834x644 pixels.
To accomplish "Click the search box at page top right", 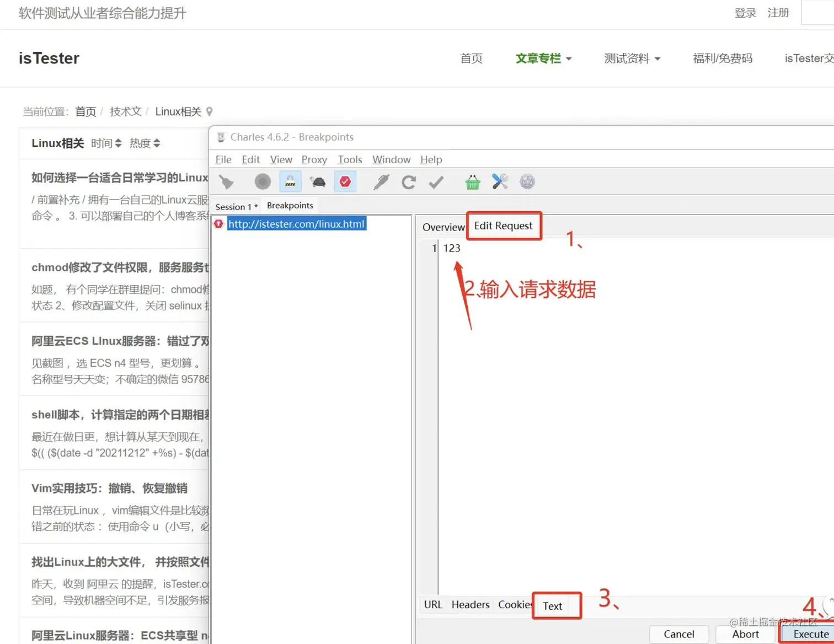I will coord(817,13).
